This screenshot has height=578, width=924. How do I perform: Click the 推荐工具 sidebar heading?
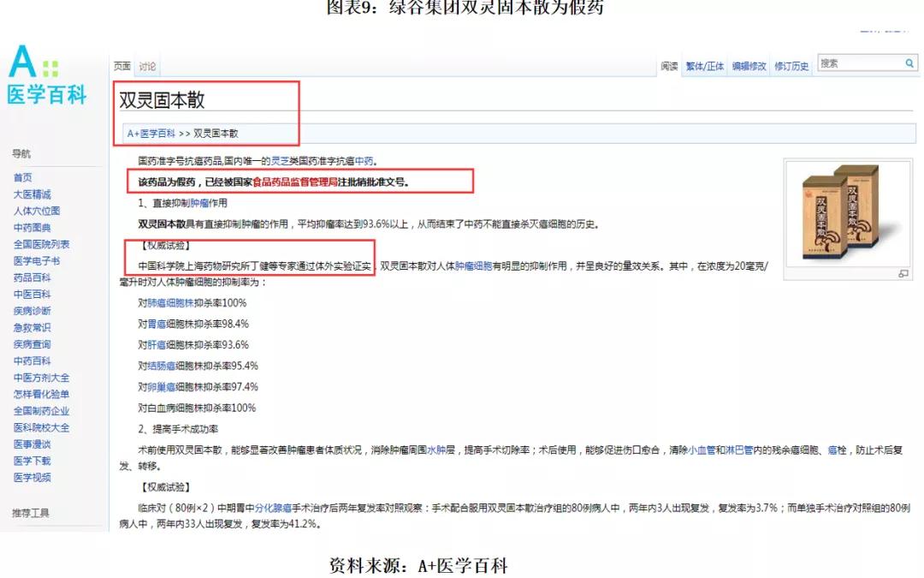(31, 513)
